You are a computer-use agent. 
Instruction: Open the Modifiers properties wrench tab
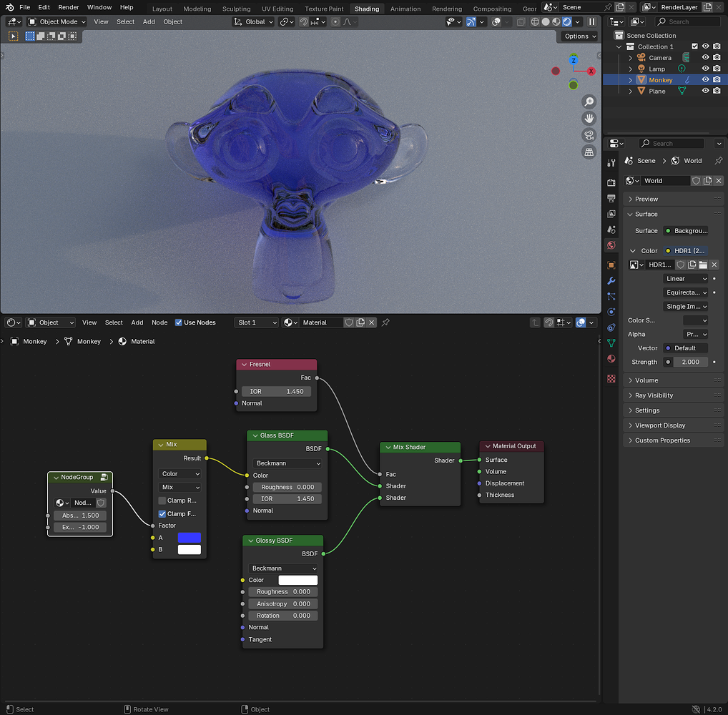click(x=611, y=281)
